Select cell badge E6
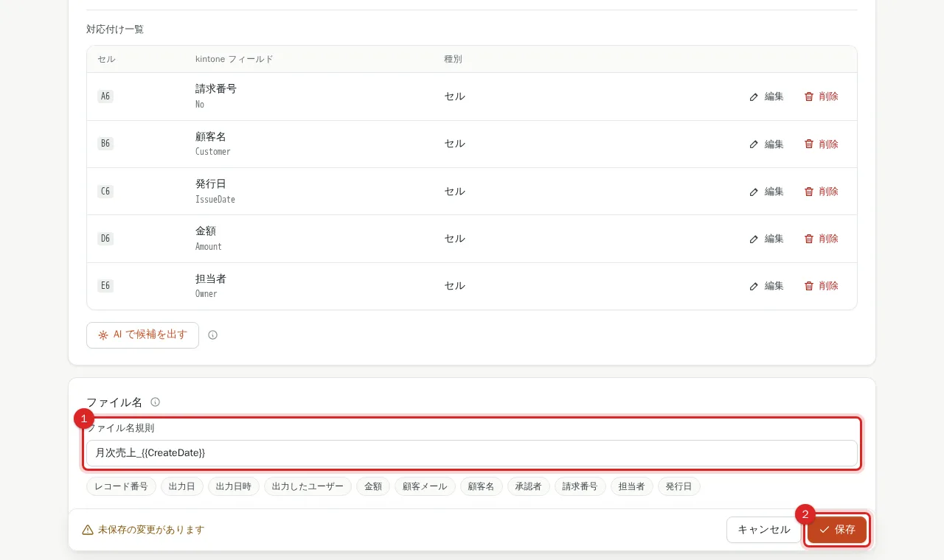The width and height of the screenshot is (944, 560). pos(105,286)
